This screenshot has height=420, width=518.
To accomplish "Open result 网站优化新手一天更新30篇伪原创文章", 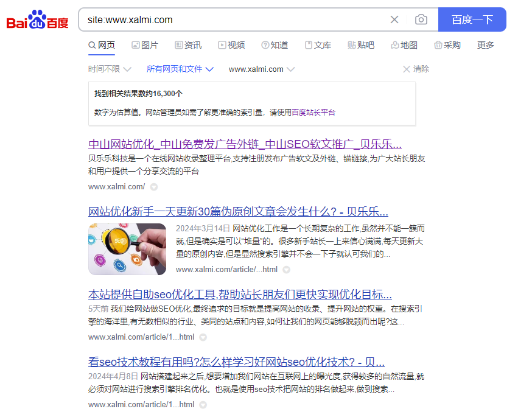I will (x=238, y=211).
